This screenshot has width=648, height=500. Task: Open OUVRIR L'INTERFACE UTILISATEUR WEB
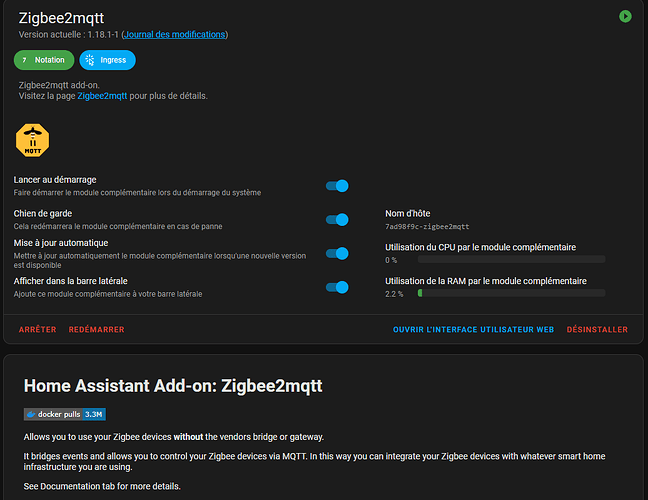point(473,329)
